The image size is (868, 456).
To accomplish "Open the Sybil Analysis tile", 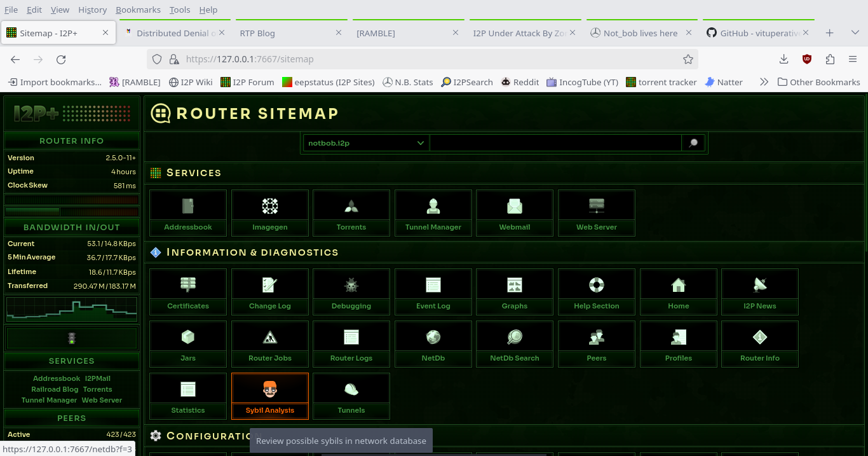I will pyautogui.click(x=270, y=396).
